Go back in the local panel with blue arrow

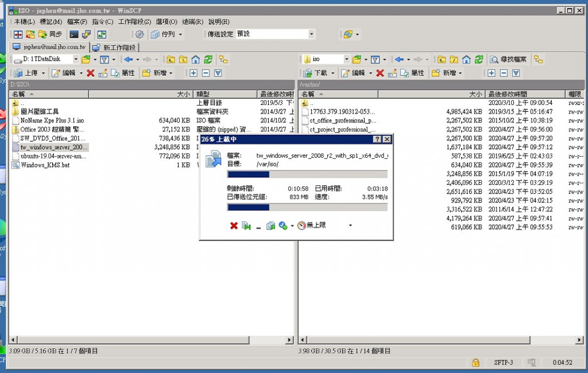pos(129,59)
